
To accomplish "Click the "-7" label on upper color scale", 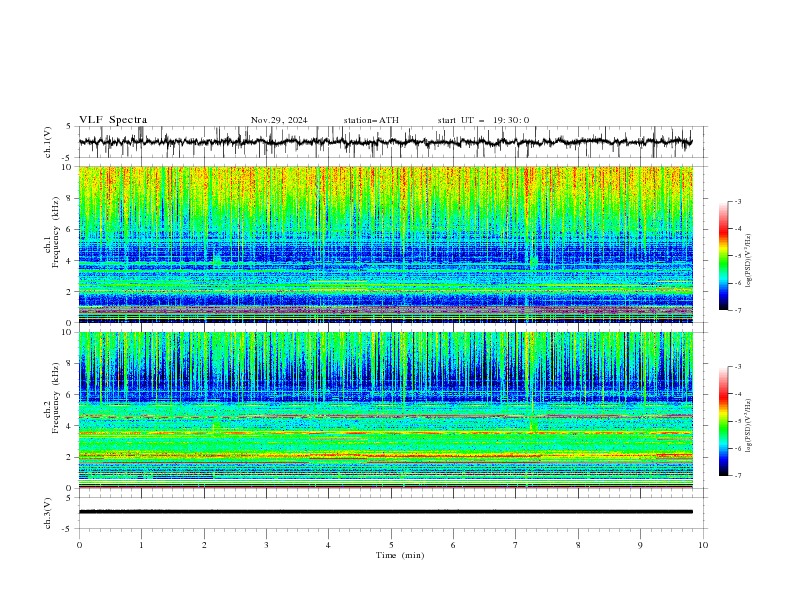I will coord(737,311).
